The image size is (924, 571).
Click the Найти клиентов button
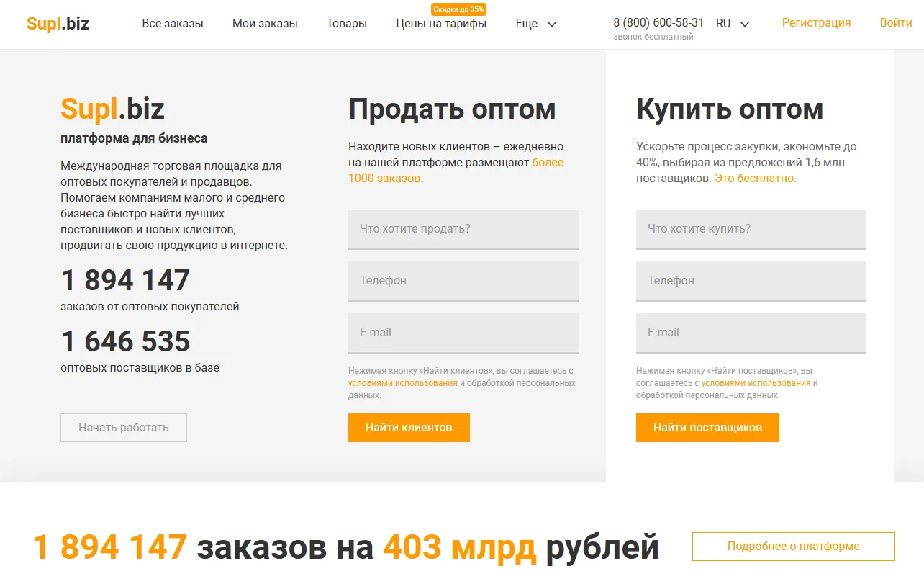tap(409, 428)
